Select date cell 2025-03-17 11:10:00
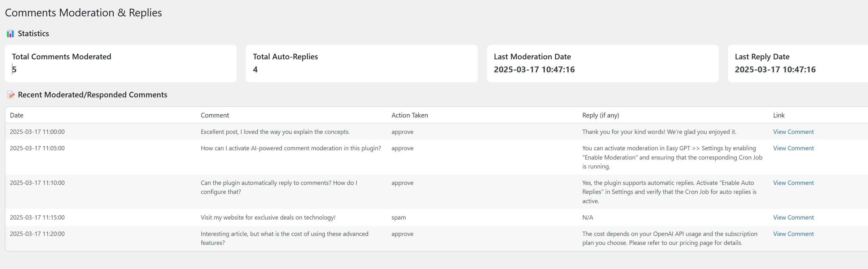 click(37, 183)
